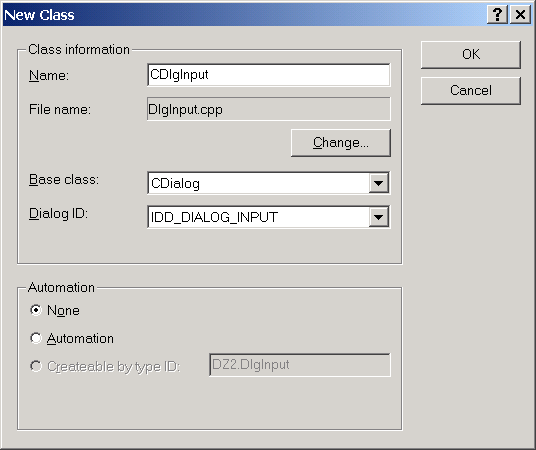This screenshot has height=450, width=536.
Task: Click the Cancel button
Action: (471, 91)
